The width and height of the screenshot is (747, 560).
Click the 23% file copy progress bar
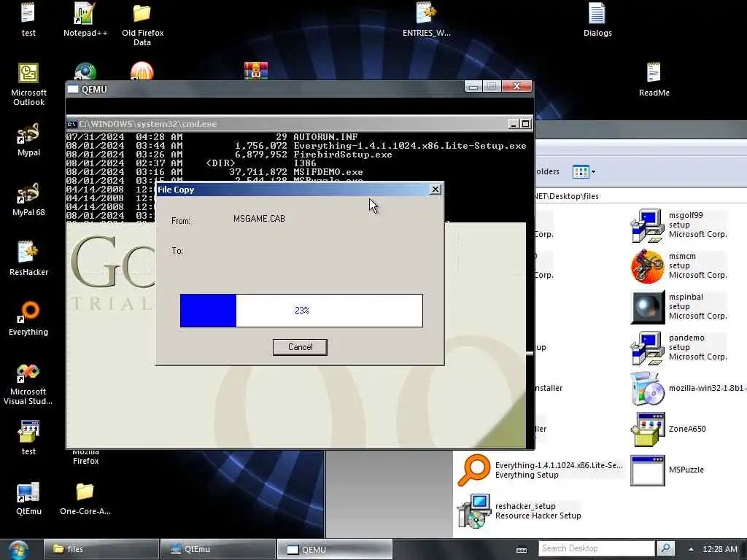(x=301, y=311)
